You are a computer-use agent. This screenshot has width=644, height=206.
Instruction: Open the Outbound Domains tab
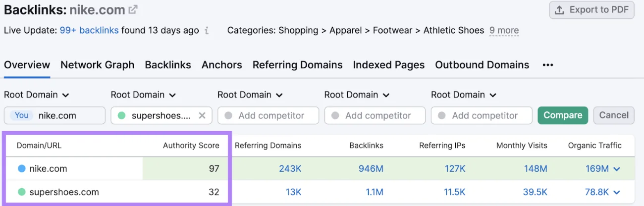pyautogui.click(x=482, y=65)
